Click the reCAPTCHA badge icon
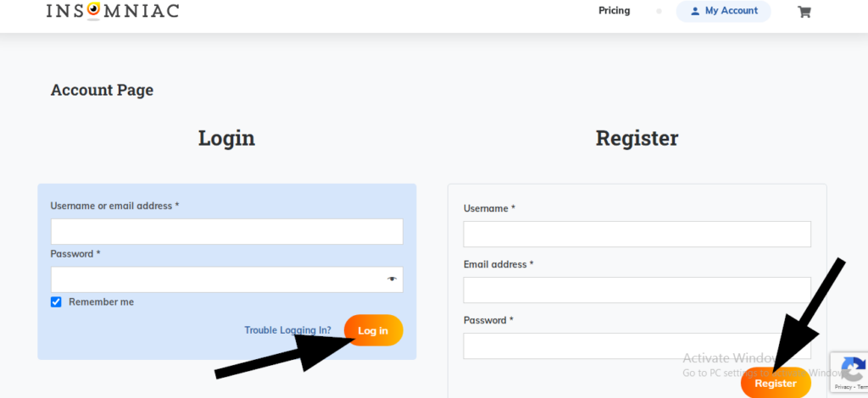 click(x=854, y=368)
